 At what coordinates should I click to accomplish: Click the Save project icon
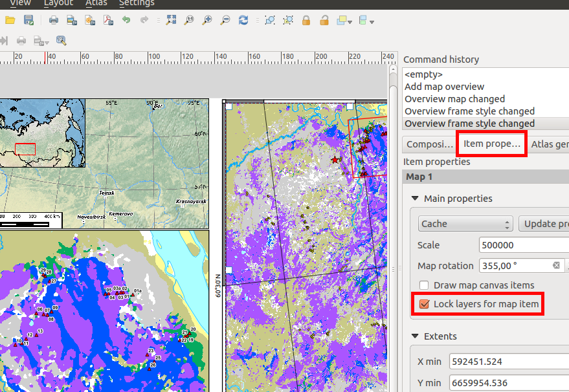[x=28, y=21]
